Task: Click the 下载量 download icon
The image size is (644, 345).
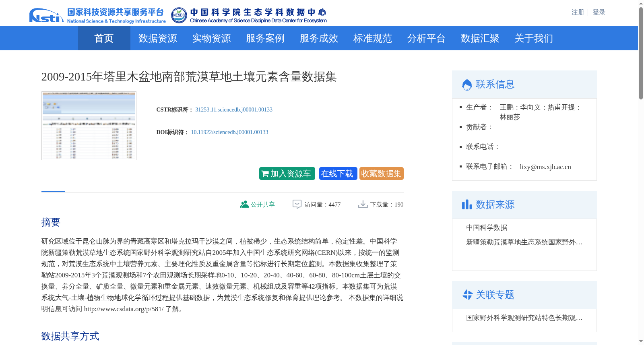Action: click(x=363, y=205)
